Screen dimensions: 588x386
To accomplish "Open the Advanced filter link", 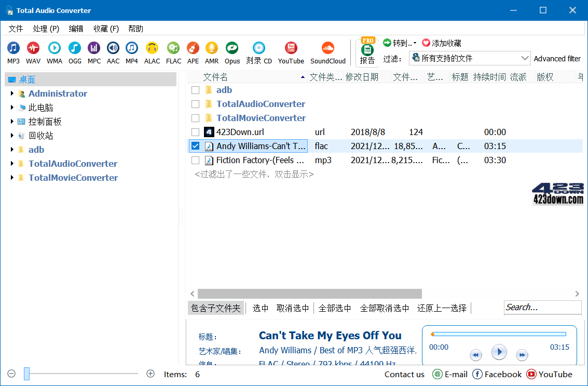I will pyautogui.click(x=557, y=58).
